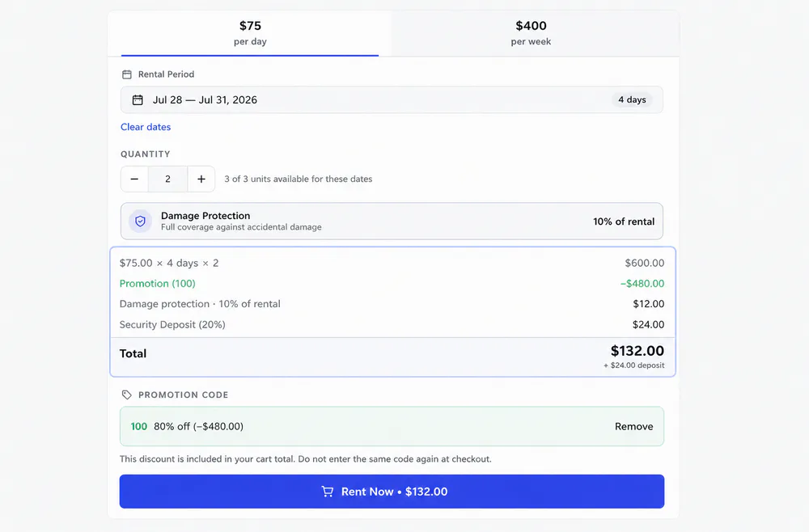Click the Clear dates link
Viewport: 809px width, 532px height.
click(x=146, y=127)
